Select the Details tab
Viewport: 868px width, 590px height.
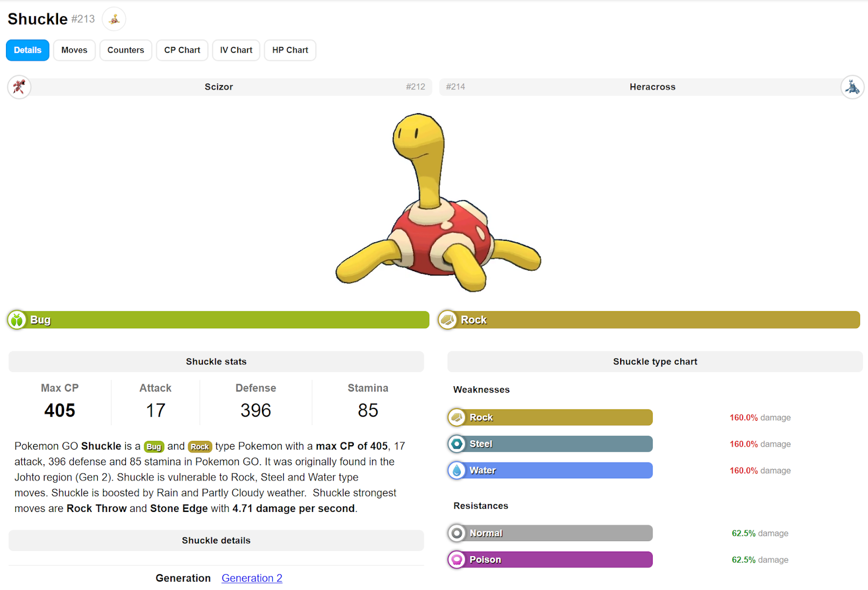[28, 50]
